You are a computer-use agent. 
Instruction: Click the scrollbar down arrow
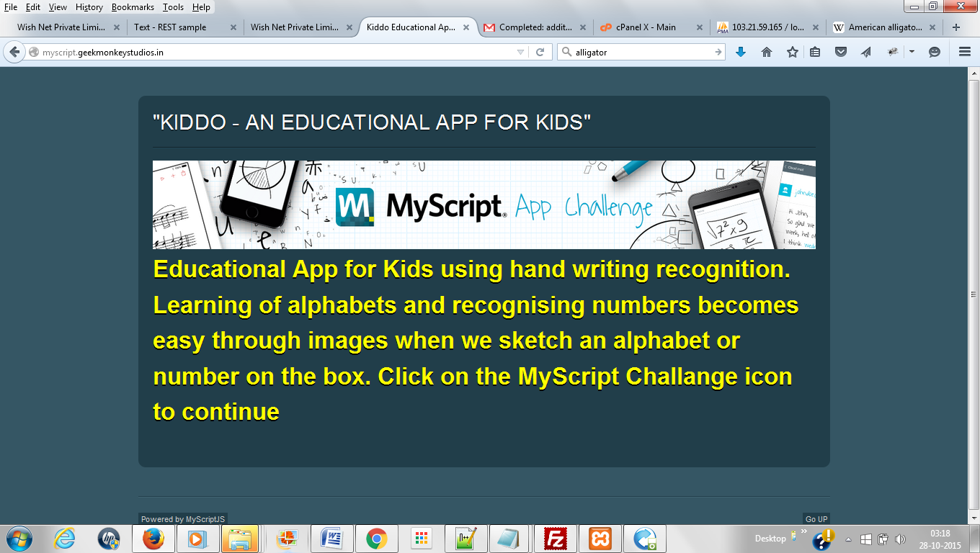(x=974, y=518)
